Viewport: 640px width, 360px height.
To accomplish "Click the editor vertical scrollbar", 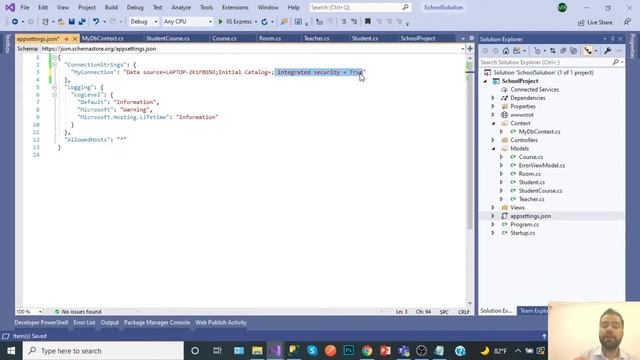I will (x=470, y=180).
